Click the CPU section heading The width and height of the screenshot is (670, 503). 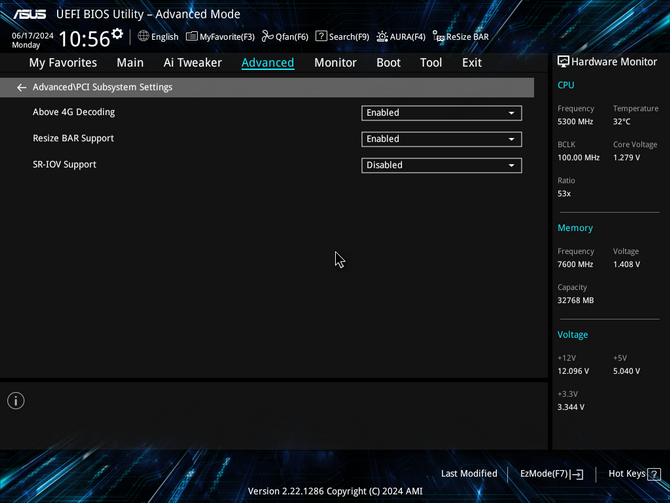(565, 85)
